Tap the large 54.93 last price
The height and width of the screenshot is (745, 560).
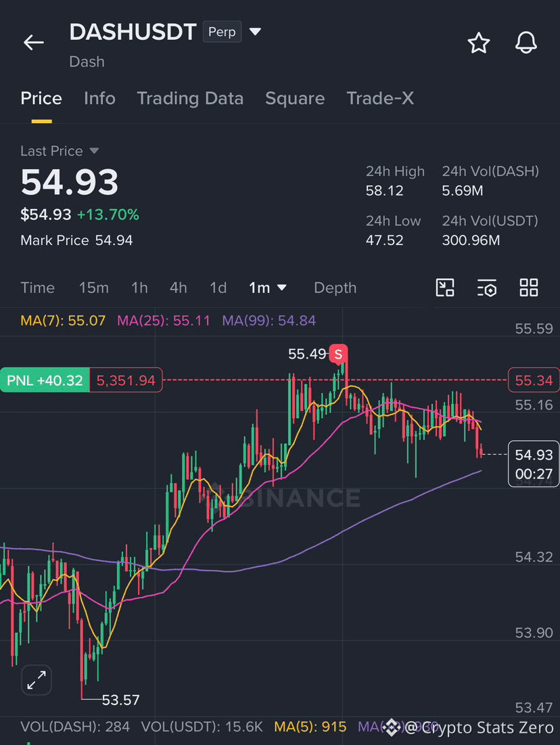70,182
